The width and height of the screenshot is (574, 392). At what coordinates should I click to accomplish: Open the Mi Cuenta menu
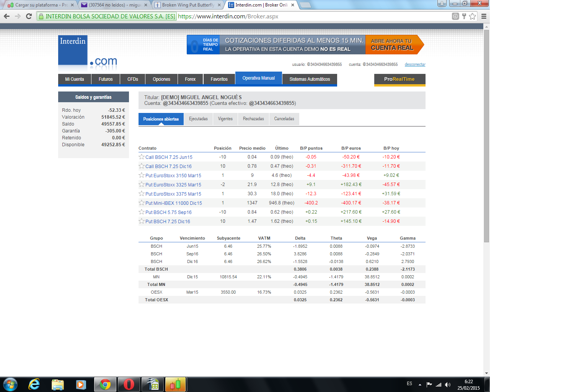click(75, 79)
